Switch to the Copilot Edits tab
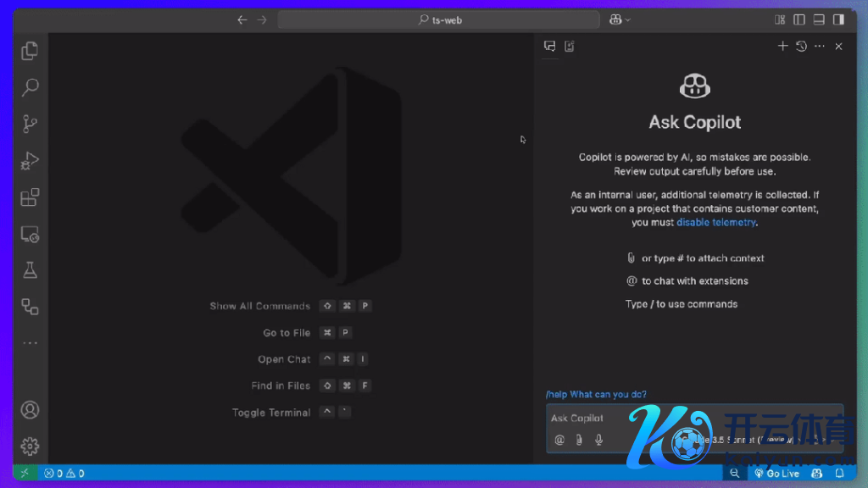Image resolution: width=868 pixels, height=488 pixels. click(570, 47)
